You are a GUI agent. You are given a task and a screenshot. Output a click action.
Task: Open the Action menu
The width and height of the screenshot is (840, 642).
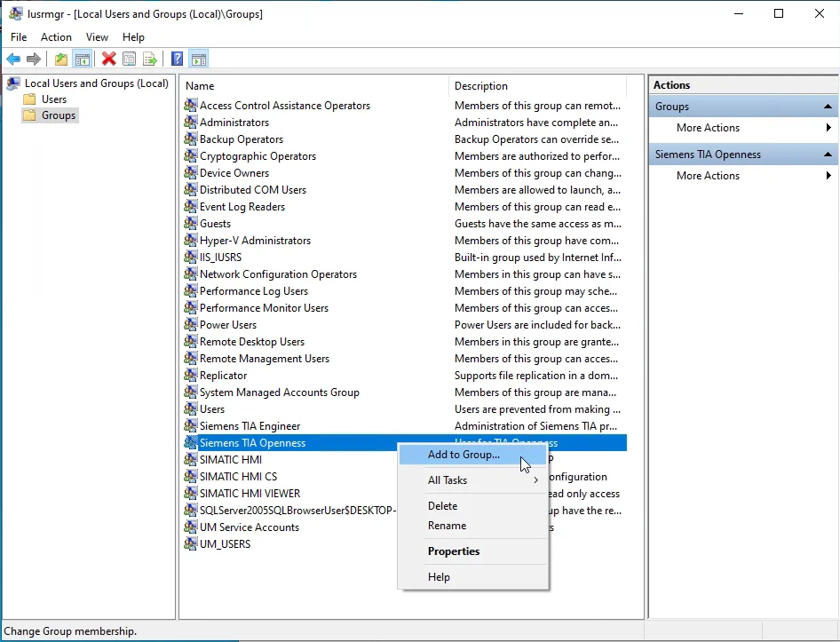coord(56,37)
